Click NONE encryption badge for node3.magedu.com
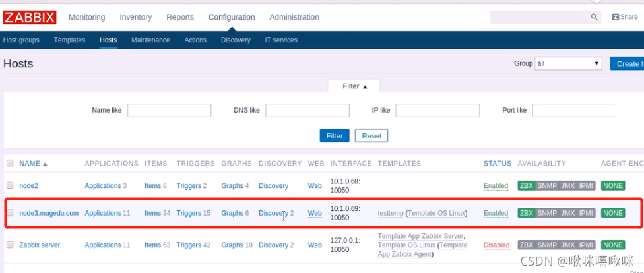This screenshot has height=273, width=644. coord(613,213)
